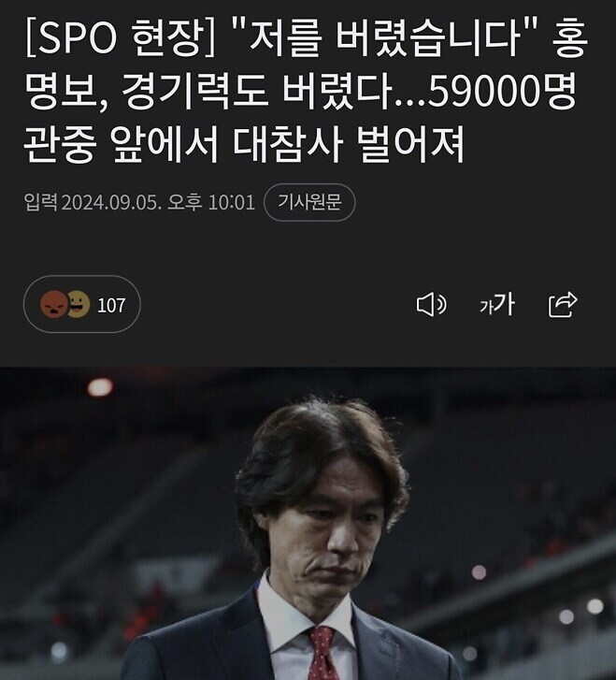Tap the angry face reaction emoji
Viewport: 616px width, 680px height.
pos(54,304)
